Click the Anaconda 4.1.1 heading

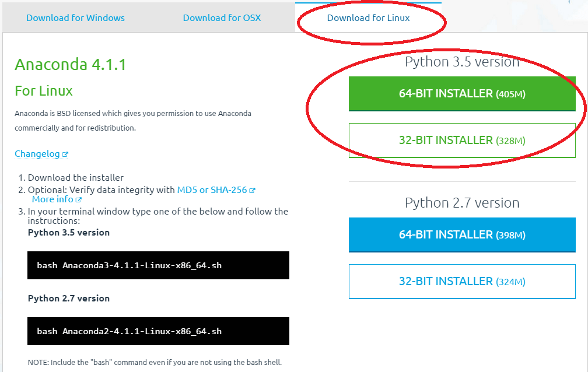click(70, 64)
